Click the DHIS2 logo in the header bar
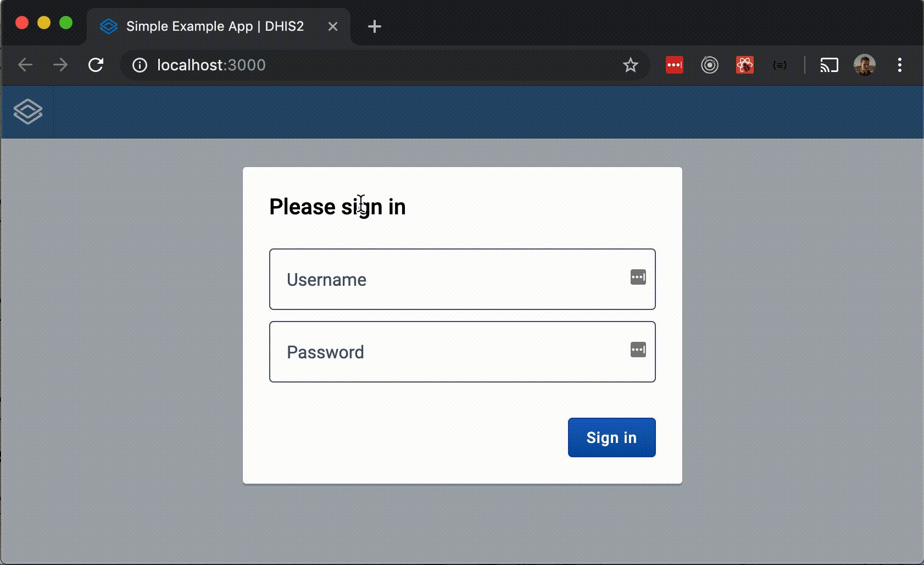Image resolution: width=924 pixels, height=565 pixels. 27,111
